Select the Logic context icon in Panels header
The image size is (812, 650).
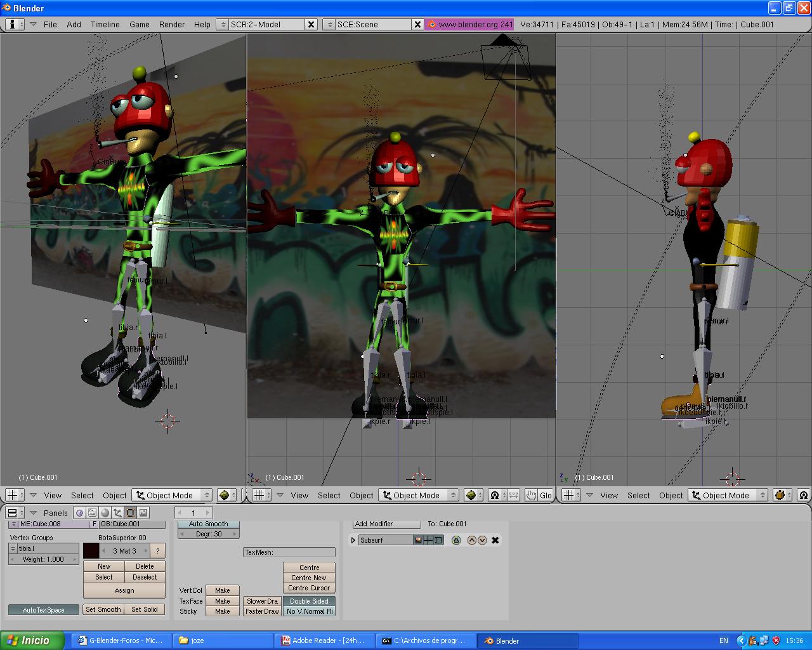click(80, 513)
